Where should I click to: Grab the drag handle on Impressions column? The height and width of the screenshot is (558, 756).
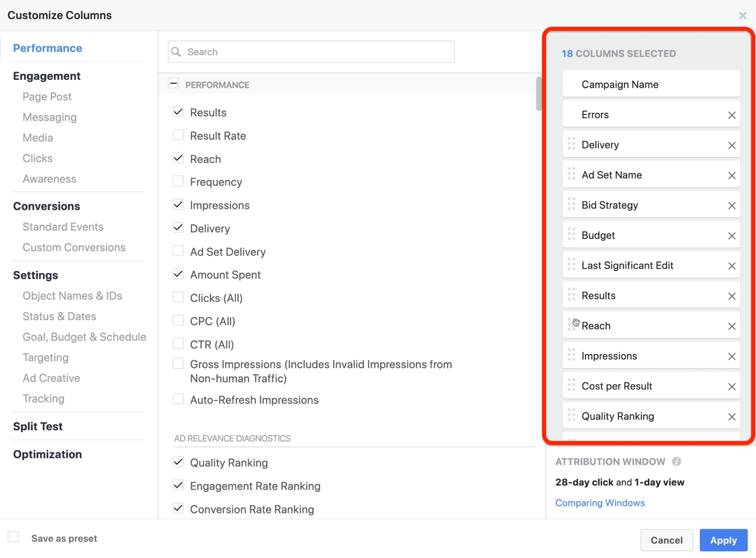[x=572, y=356]
